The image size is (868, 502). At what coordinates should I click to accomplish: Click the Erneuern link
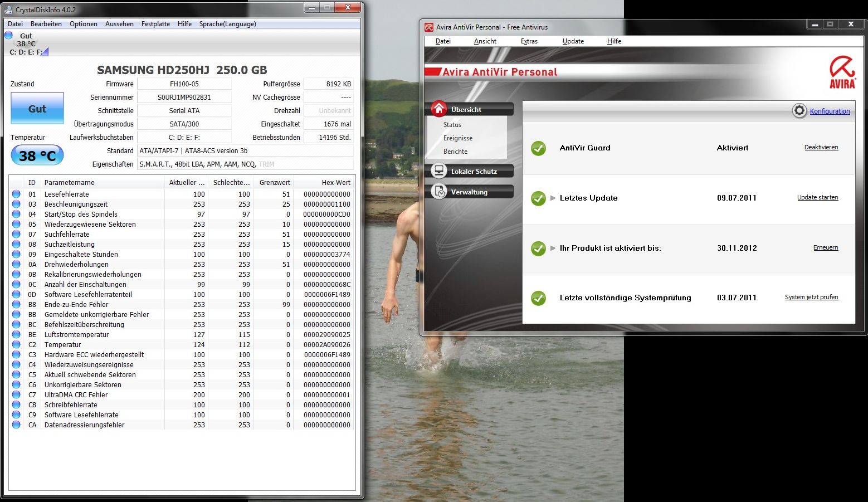pyautogui.click(x=826, y=248)
